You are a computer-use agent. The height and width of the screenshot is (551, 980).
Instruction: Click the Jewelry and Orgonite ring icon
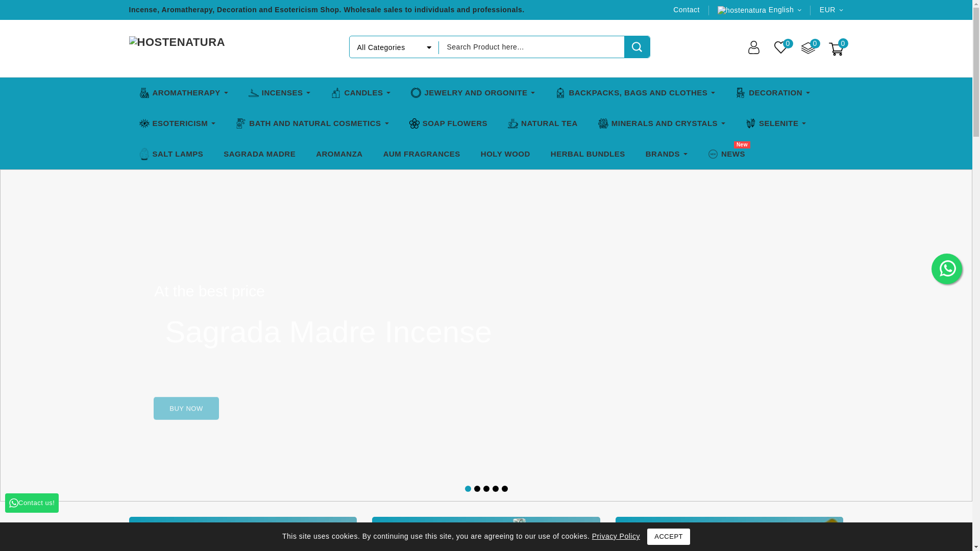pos(416,93)
